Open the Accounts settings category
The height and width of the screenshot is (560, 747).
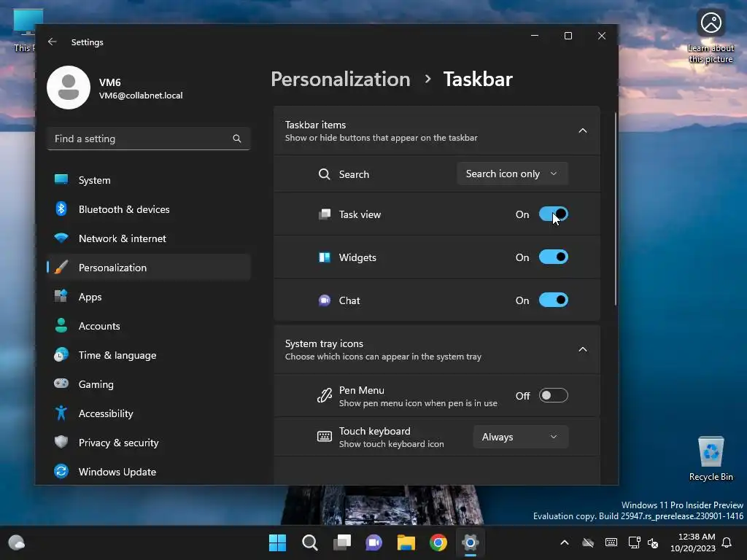click(149, 326)
